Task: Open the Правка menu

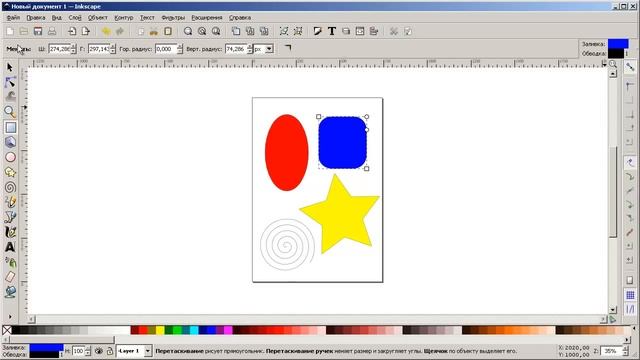Action: 36,18
